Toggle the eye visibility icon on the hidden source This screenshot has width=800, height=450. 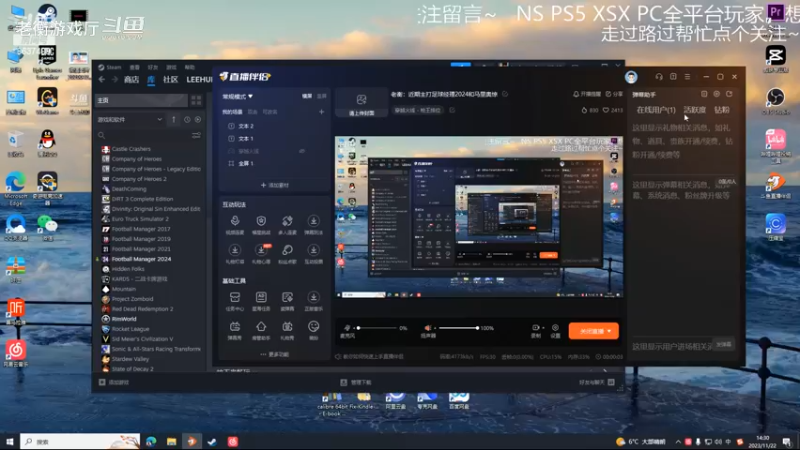tap(302, 151)
